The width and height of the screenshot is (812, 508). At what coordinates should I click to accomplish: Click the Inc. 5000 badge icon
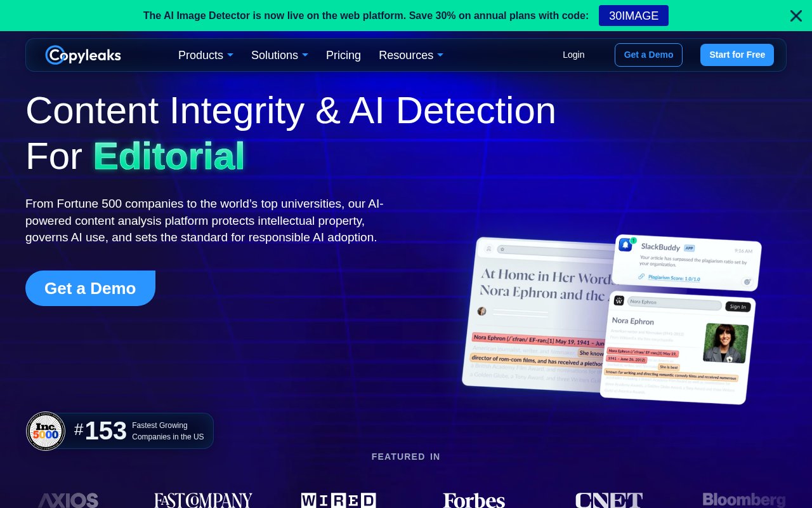(46, 431)
